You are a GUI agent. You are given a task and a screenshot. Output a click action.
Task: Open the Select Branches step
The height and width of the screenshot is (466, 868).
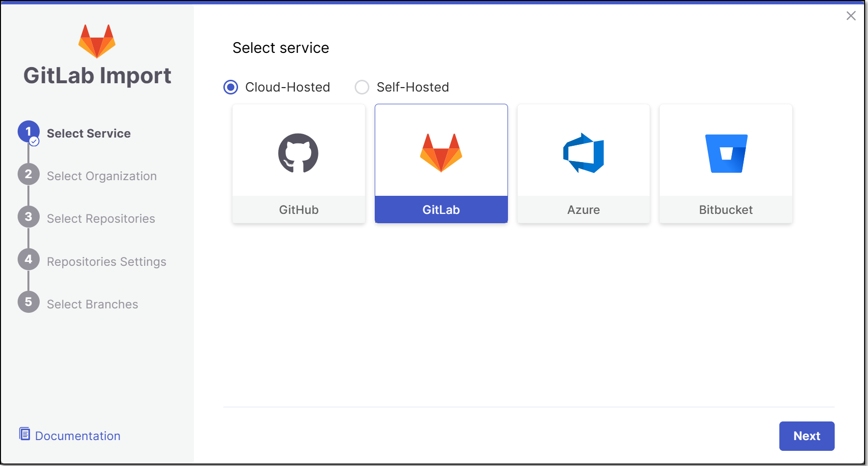click(92, 304)
